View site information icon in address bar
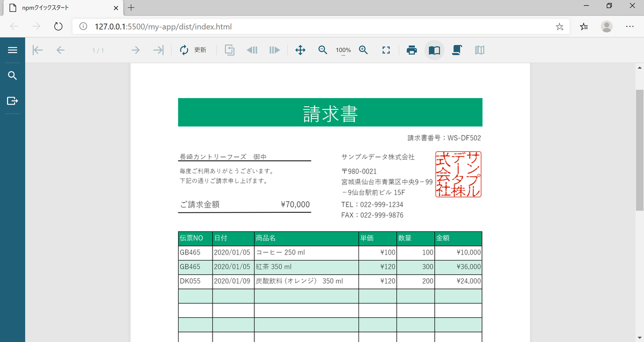The width and height of the screenshot is (644, 342). (83, 26)
